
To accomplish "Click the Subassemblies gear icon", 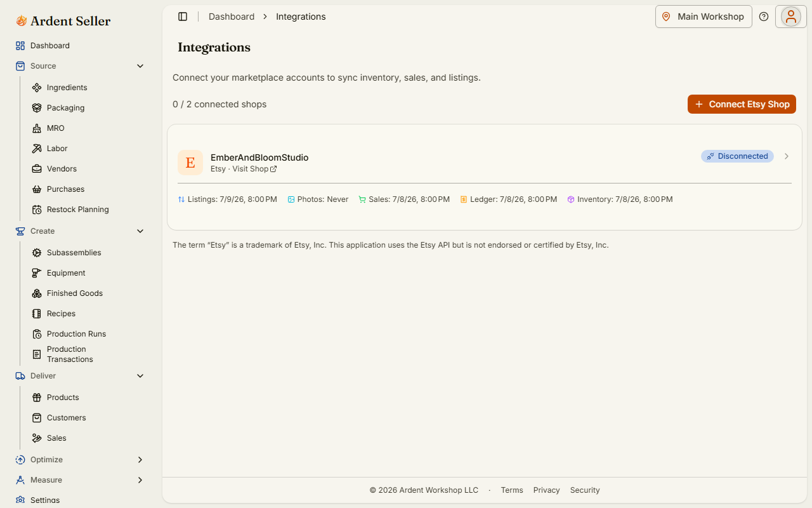I will click(x=37, y=253).
